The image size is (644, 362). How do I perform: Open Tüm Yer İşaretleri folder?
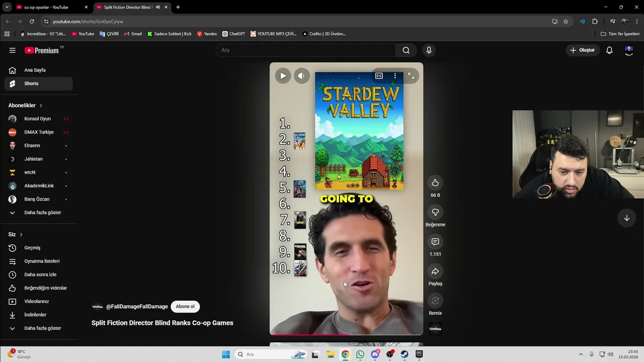click(x=620, y=34)
